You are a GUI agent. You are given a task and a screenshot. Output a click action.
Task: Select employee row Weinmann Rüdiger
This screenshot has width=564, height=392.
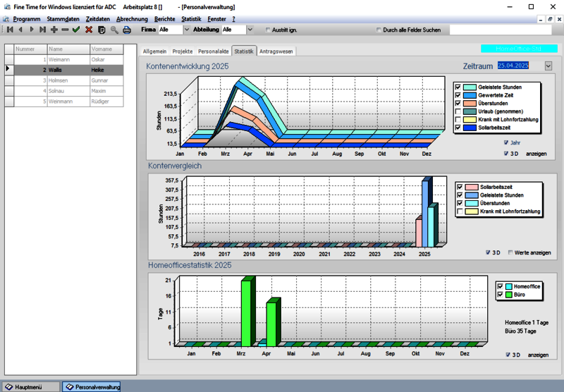(x=64, y=102)
